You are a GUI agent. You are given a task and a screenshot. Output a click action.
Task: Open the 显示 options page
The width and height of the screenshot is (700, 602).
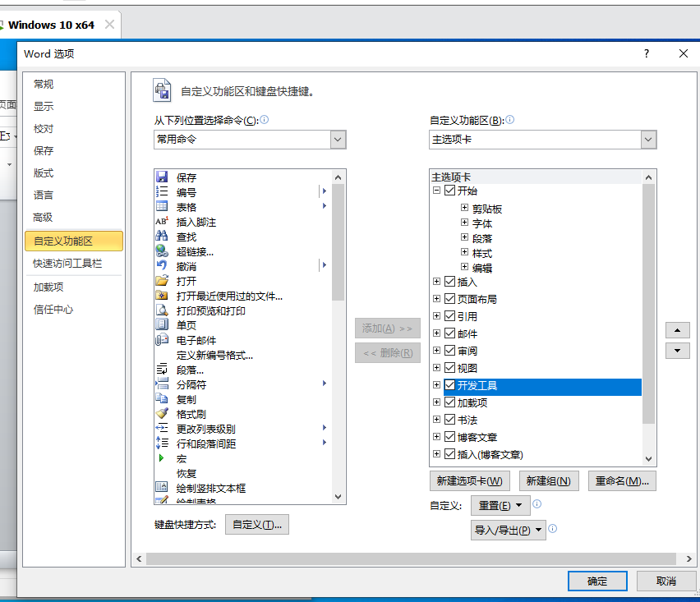click(44, 106)
